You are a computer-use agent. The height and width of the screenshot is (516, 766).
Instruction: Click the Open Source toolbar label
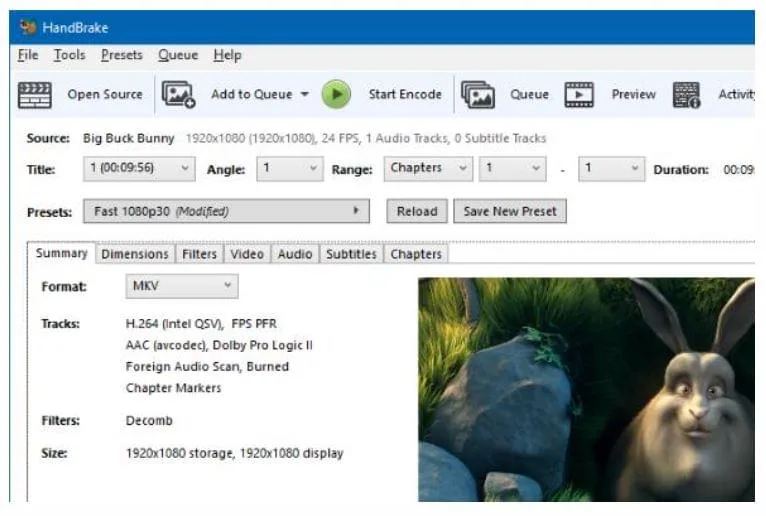pyautogui.click(x=105, y=94)
